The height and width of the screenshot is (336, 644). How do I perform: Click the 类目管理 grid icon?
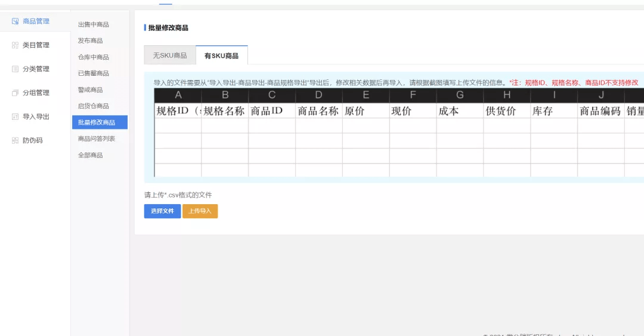(x=15, y=45)
